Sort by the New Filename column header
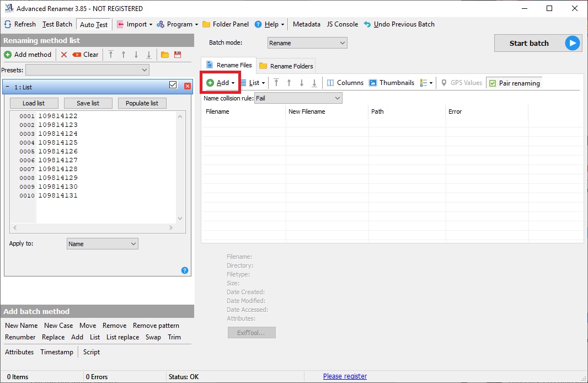The height and width of the screenshot is (383, 588). click(327, 112)
